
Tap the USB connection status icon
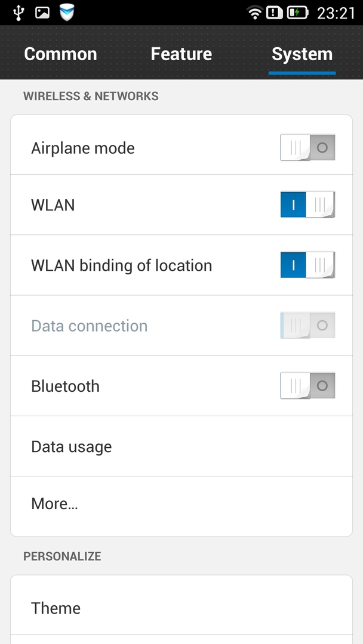(x=19, y=12)
